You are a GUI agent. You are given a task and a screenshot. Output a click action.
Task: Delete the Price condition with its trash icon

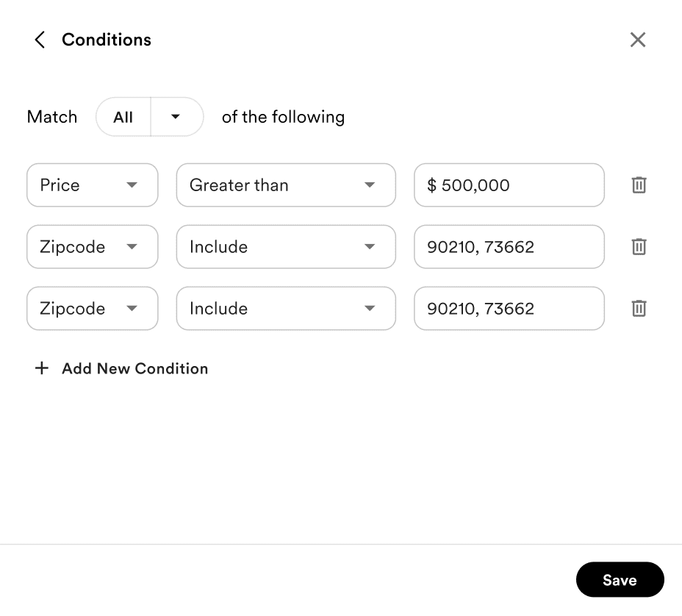point(639,185)
